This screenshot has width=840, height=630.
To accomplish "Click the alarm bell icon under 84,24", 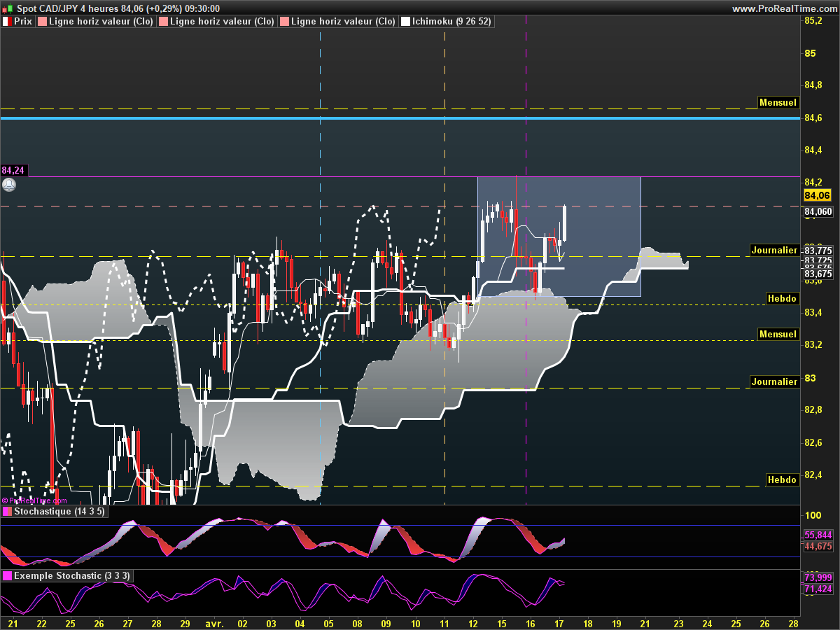I will pyautogui.click(x=9, y=185).
